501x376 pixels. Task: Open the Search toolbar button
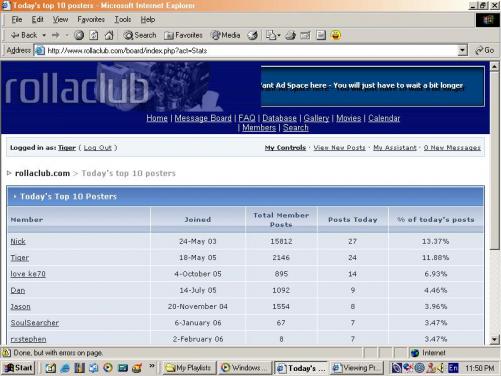(140, 35)
